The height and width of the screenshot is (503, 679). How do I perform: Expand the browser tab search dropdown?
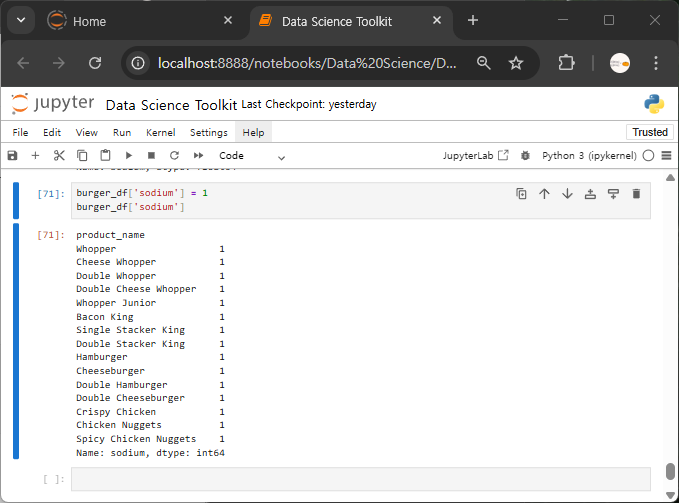(21, 20)
